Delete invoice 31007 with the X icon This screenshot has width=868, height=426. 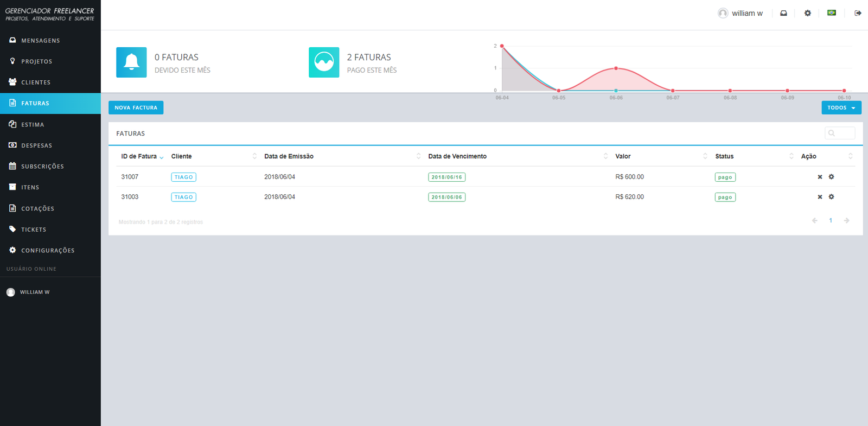pos(820,177)
